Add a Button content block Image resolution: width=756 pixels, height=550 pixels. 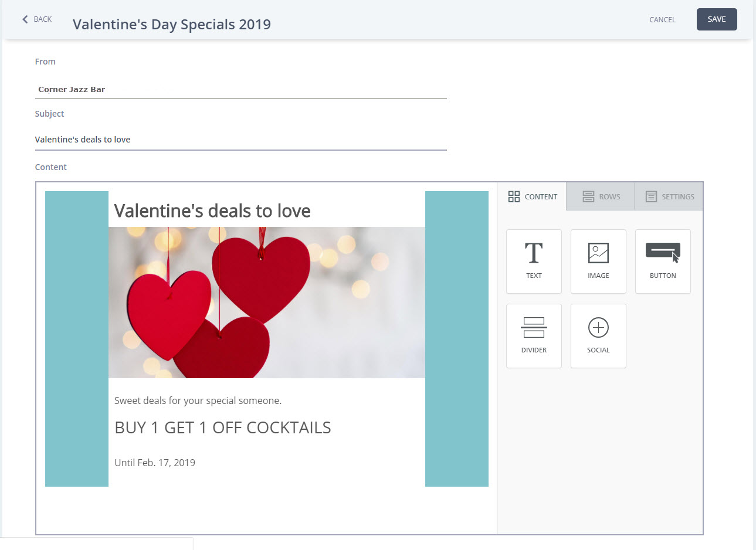pos(663,262)
